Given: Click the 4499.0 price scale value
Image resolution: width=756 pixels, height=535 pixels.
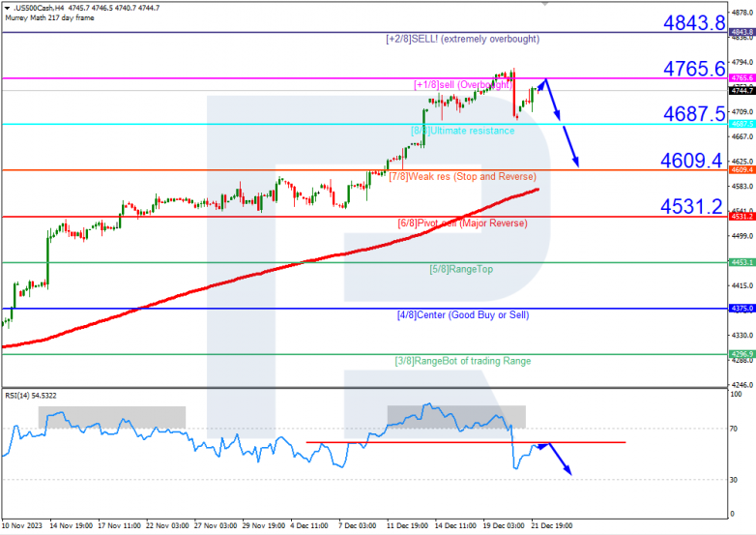Looking at the screenshot, I should point(742,236).
